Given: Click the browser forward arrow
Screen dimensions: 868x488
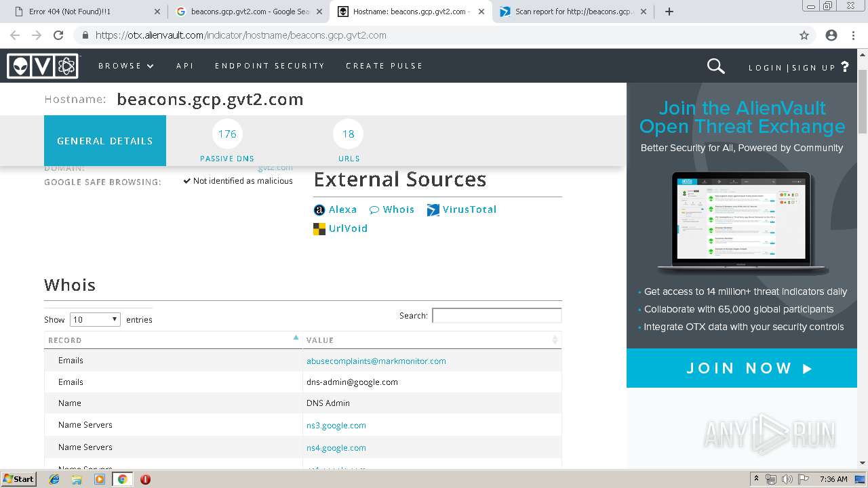Looking at the screenshot, I should click(x=37, y=35).
